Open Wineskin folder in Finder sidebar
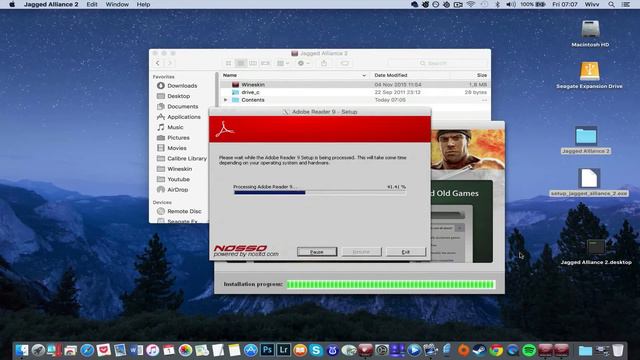 tap(175, 169)
